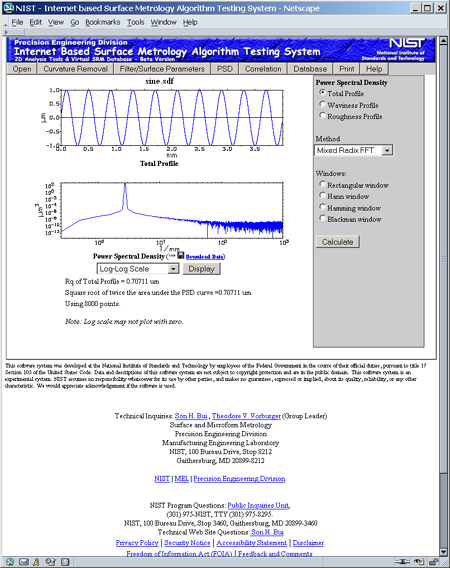Select Total Profile radio button
450x568 pixels.
pos(322,93)
